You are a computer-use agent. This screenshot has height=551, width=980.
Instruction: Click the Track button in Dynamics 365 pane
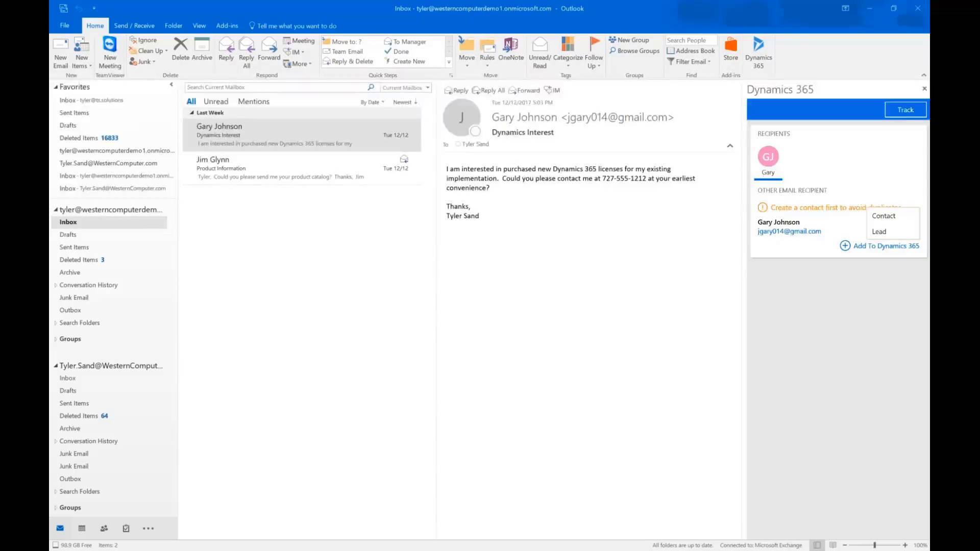point(905,109)
